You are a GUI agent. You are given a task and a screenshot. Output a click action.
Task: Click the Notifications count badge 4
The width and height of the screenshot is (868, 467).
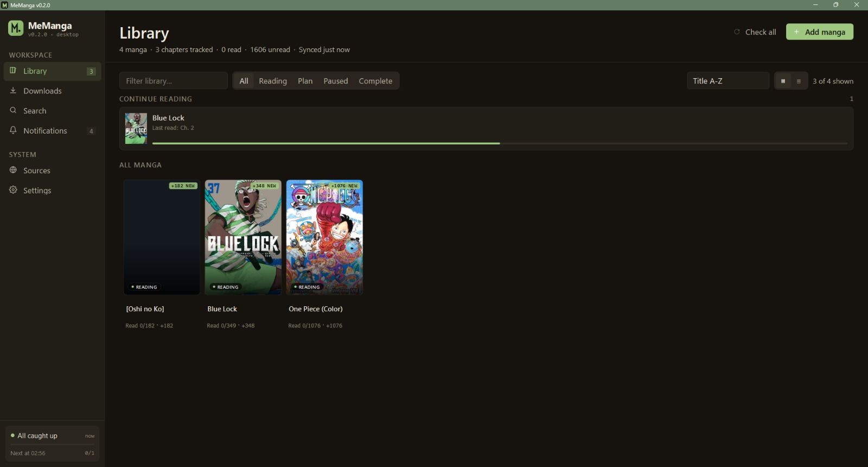(x=91, y=131)
